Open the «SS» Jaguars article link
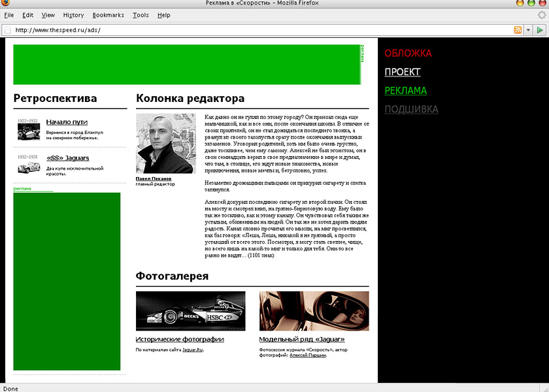 (x=67, y=158)
